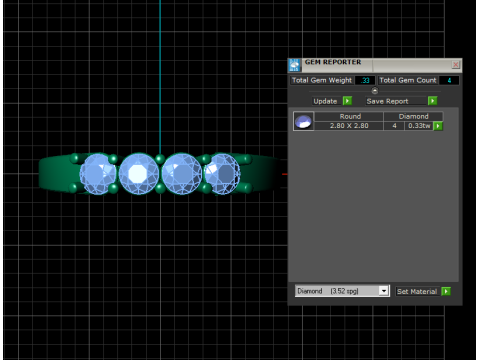Click the Total Gem Count label
This screenshot has height=360, width=480.
(408, 80)
